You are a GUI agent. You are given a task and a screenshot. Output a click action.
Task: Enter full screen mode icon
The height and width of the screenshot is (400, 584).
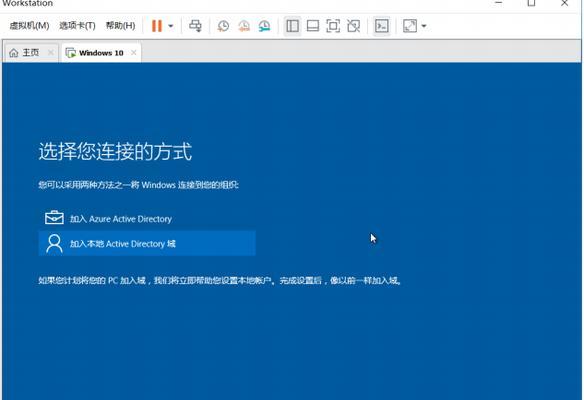click(333, 26)
